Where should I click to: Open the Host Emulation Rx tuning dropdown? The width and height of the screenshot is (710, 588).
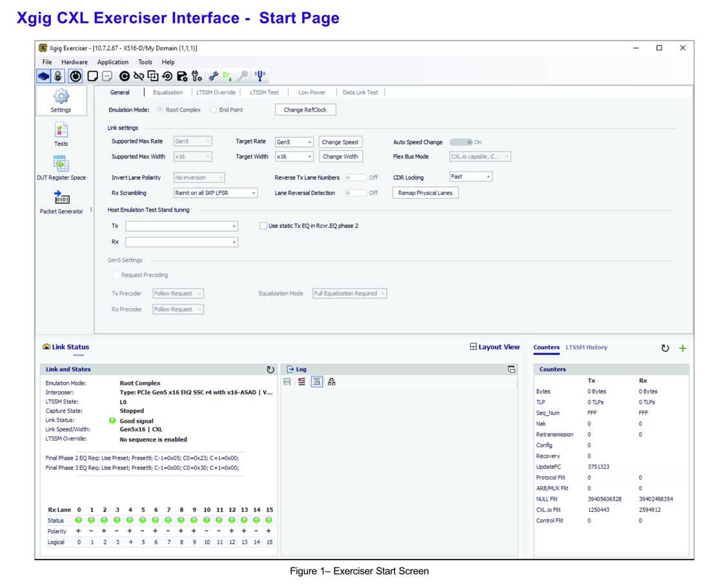coord(181,241)
